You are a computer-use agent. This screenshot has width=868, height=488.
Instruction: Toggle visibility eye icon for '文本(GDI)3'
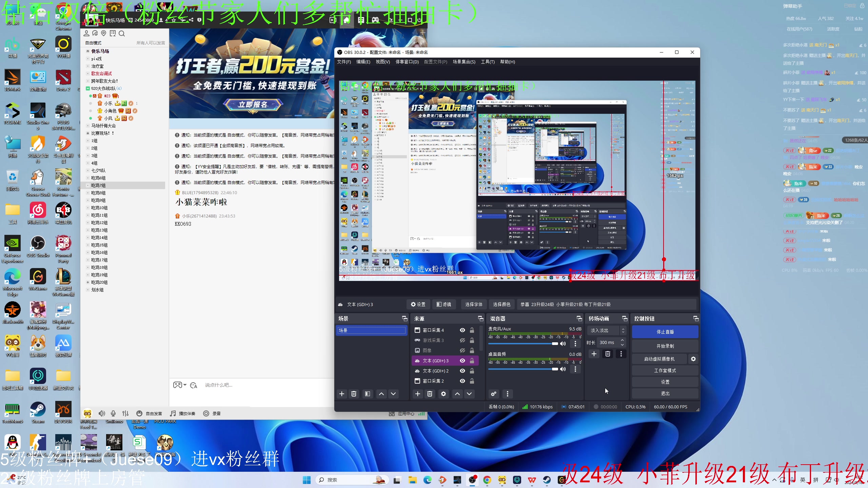[x=462, y=361]
